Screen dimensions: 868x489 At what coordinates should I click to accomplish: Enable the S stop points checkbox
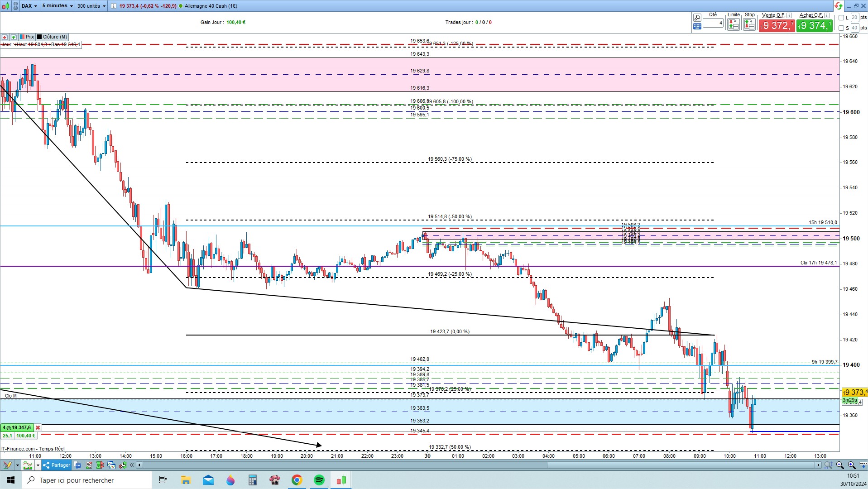(841, 28)
